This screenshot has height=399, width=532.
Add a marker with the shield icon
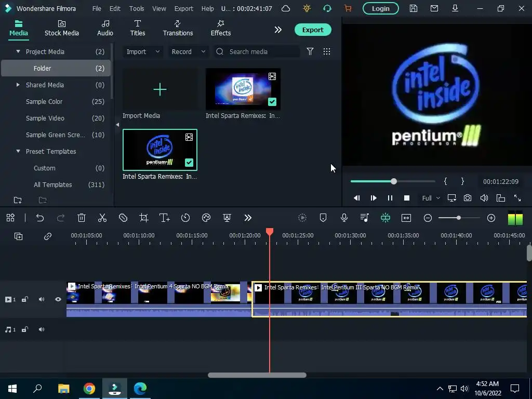[323, 218]
